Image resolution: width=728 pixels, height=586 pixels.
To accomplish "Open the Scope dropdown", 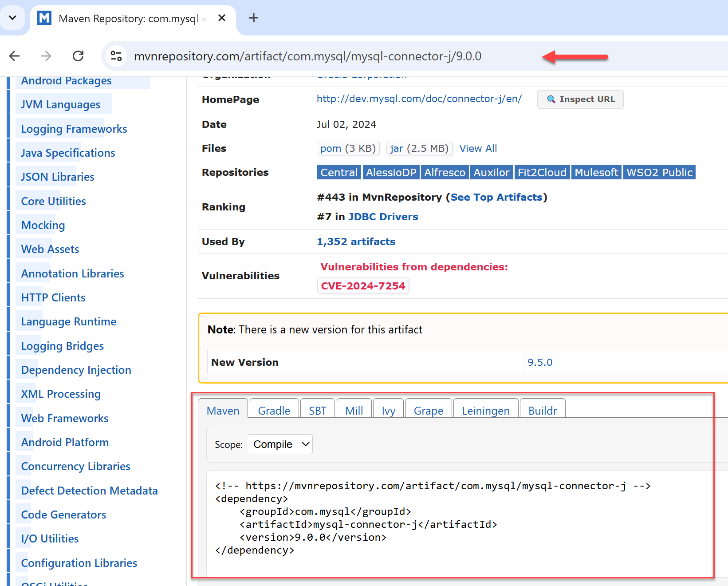I will (x=279, y=444).
